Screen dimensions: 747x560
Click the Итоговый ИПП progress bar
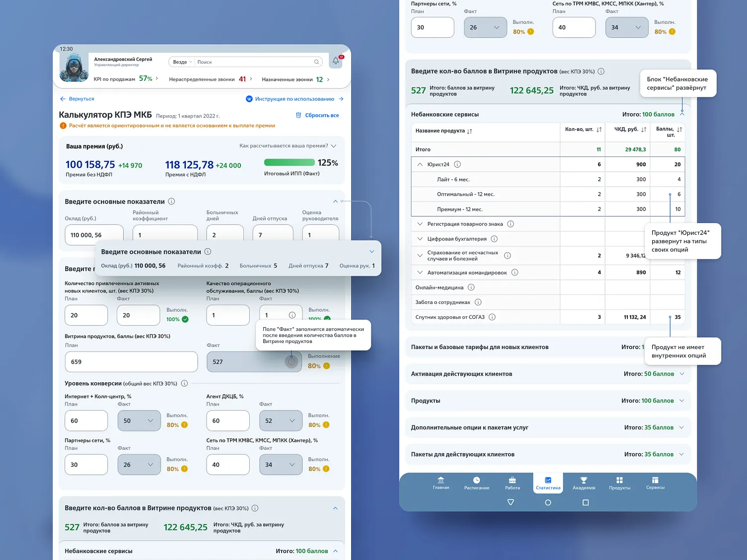coord(290,162)
